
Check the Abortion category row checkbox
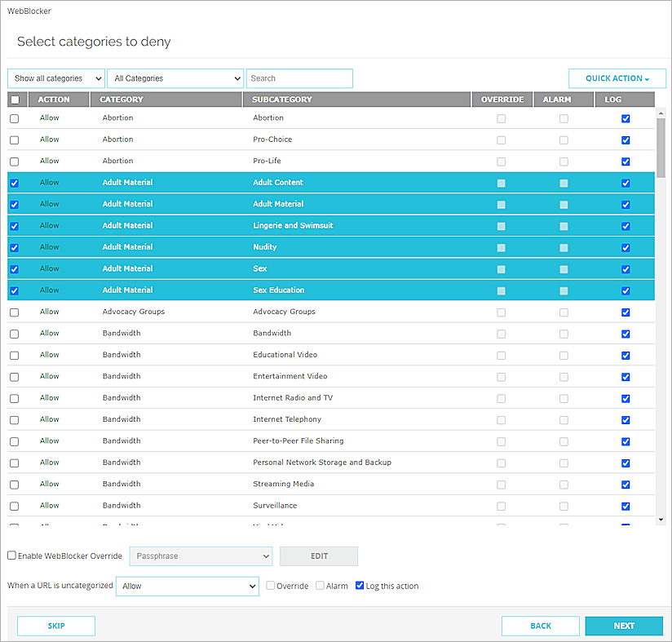click(x=14, y=117)
